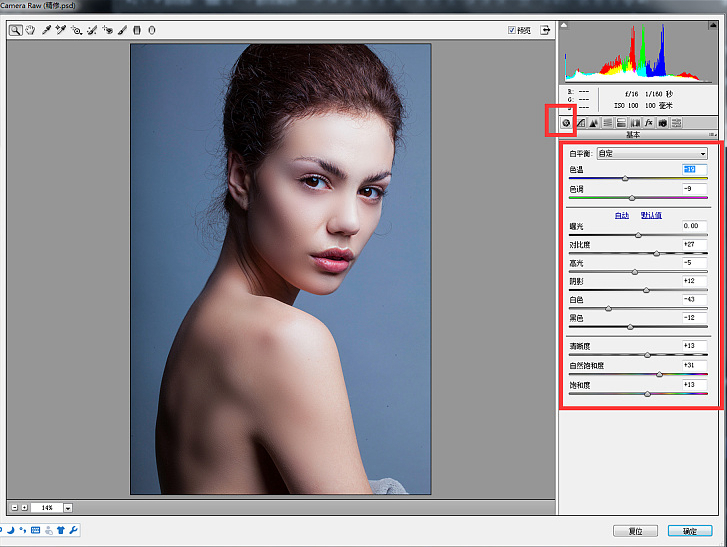Screen dimensions: 727x547
Task: Select the Hand tool
Action: pos(30,31)
